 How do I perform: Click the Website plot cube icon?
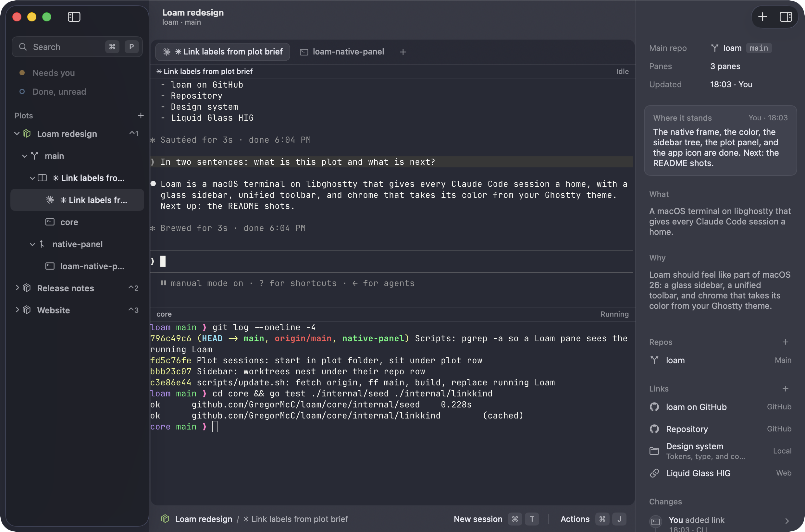coord(27,310)
